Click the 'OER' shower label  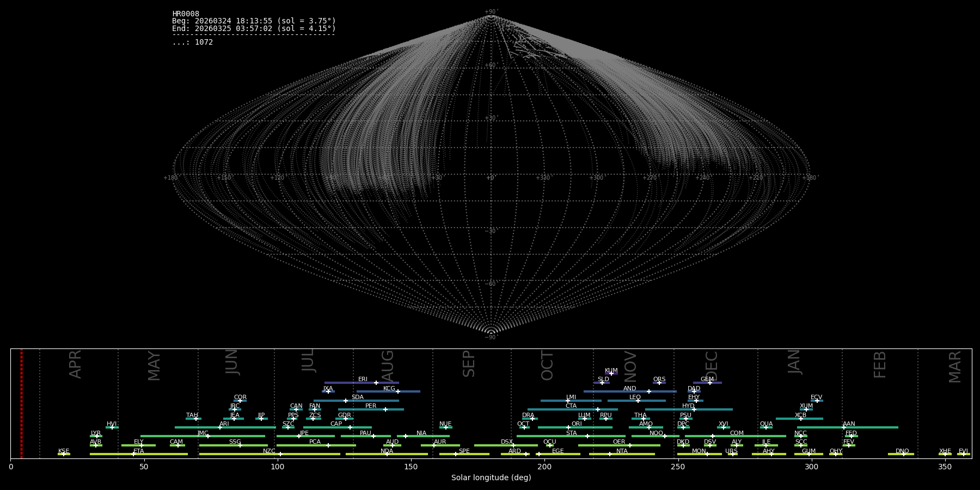[619, 442]
